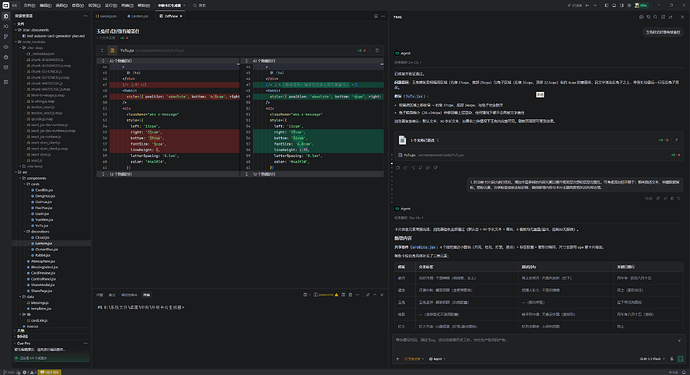690x375 pixels.
Task: Click the add attachment plus in chat input
Action: click(x=398, y=359)
